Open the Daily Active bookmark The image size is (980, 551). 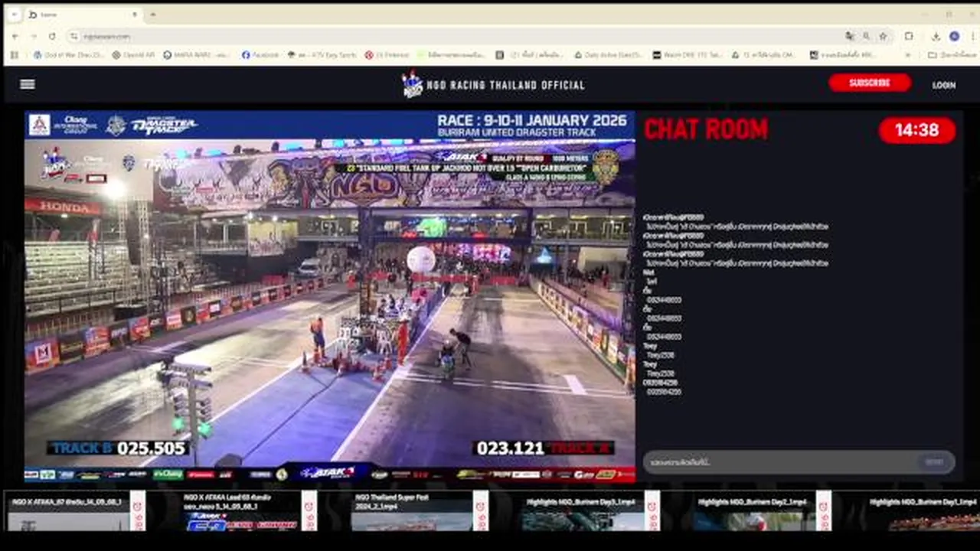pos(608,55)
